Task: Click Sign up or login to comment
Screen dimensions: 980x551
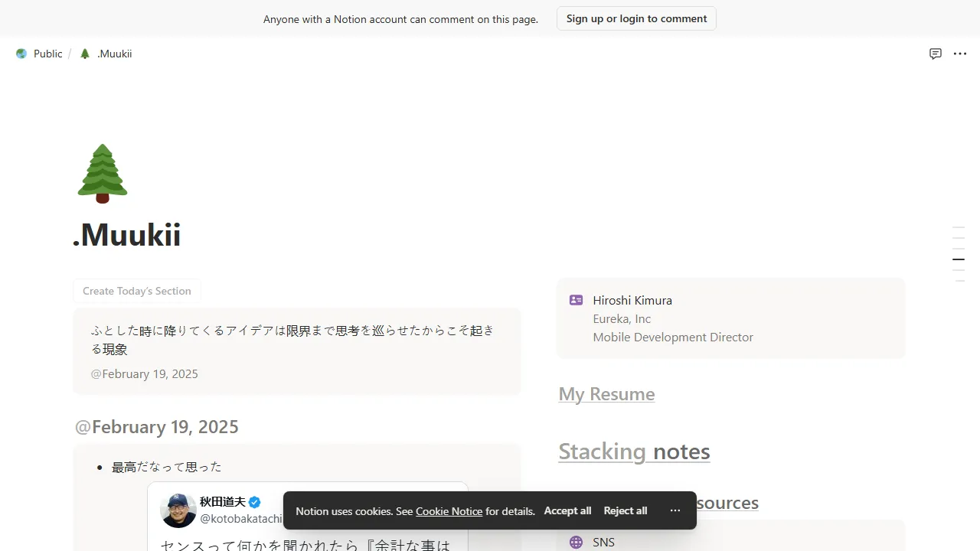Action: [x=635, y=18]
